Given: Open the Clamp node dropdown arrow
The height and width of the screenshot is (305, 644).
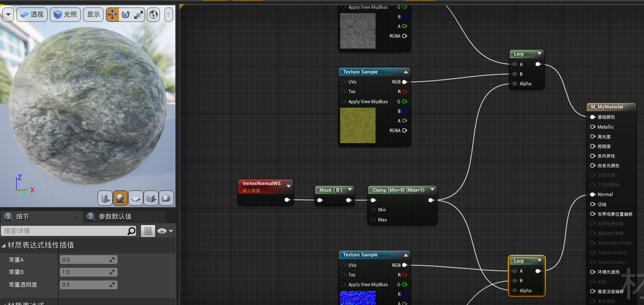Looking at the screenshot, I should [432, 190].
